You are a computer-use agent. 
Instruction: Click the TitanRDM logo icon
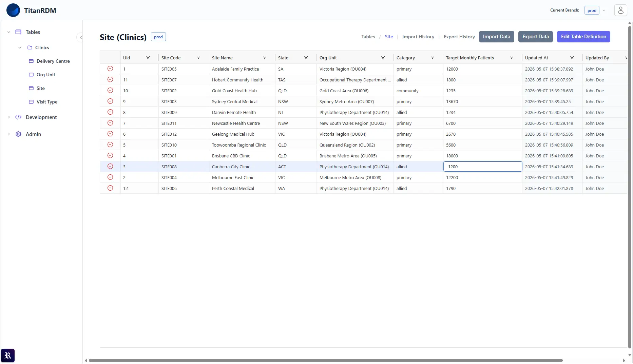click(13, 10)
